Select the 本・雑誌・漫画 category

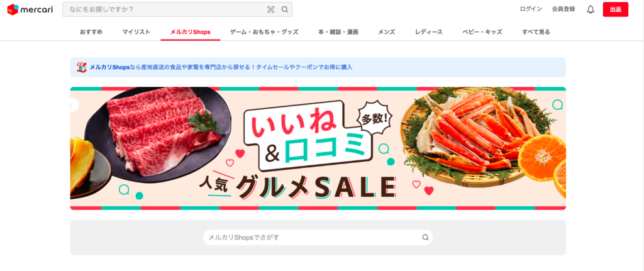pos(338,31)
